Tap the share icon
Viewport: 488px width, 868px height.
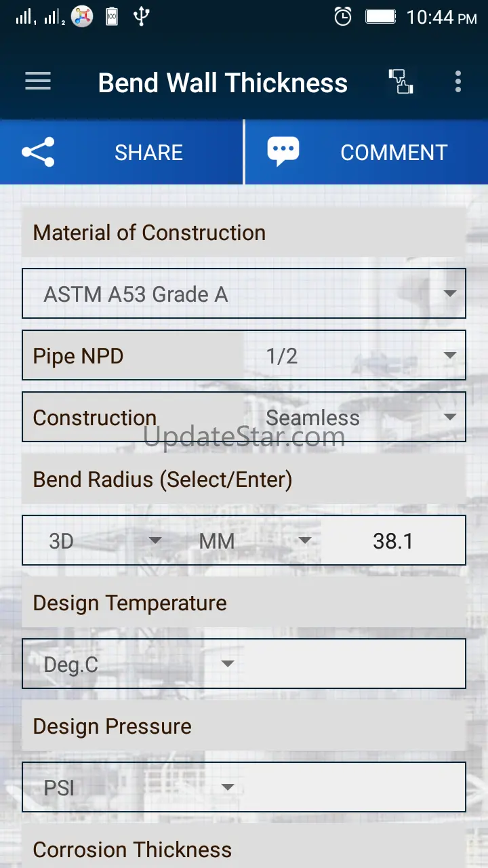click(x=38, y=153)
